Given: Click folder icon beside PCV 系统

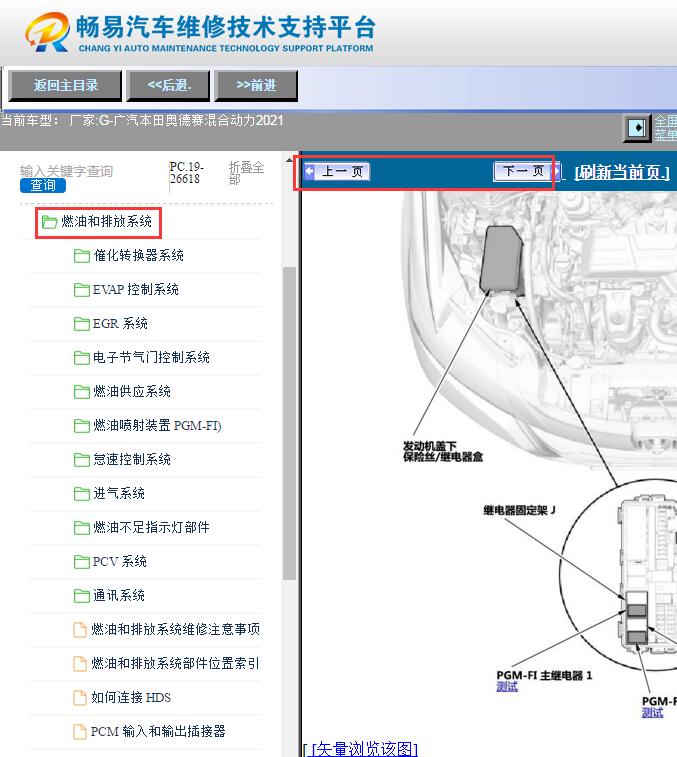Looking at the screenshot, I should tap(82, 562).
